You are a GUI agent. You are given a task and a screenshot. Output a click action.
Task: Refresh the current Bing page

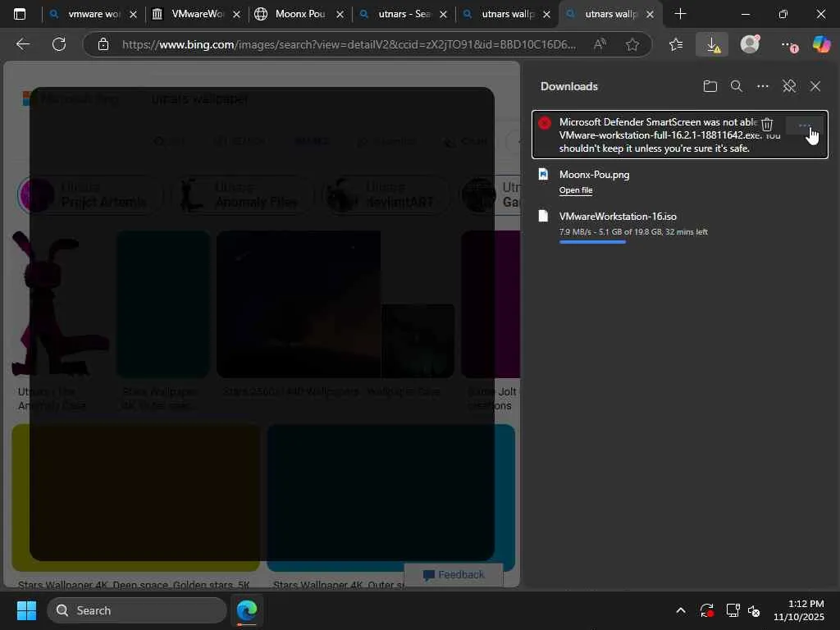tap(59, 45)
